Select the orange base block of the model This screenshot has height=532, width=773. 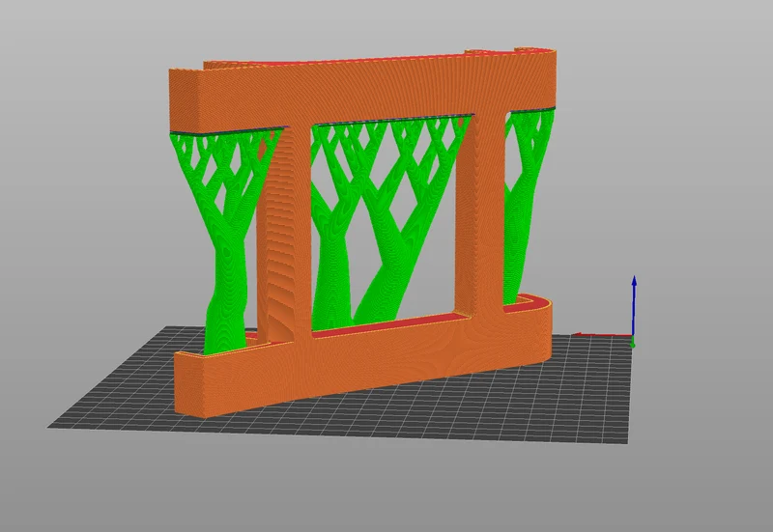coord(364,356)
